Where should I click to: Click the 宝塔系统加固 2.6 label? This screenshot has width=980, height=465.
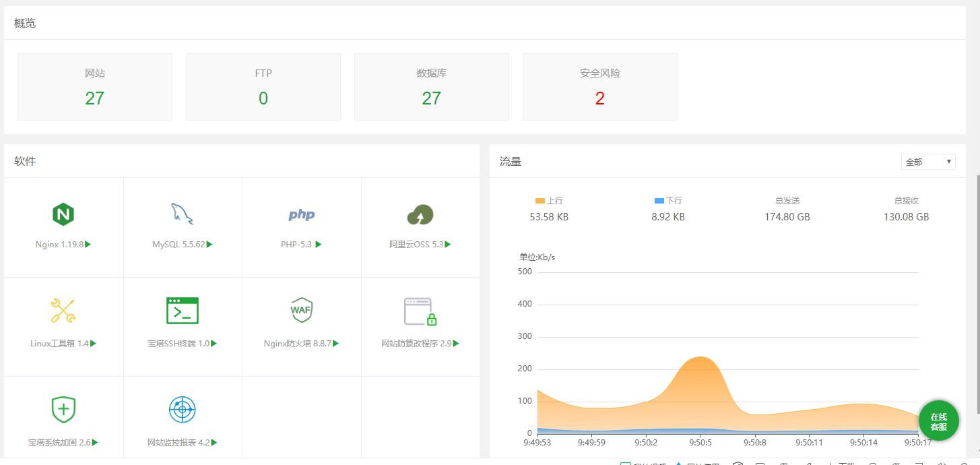(x=59, y=443)
